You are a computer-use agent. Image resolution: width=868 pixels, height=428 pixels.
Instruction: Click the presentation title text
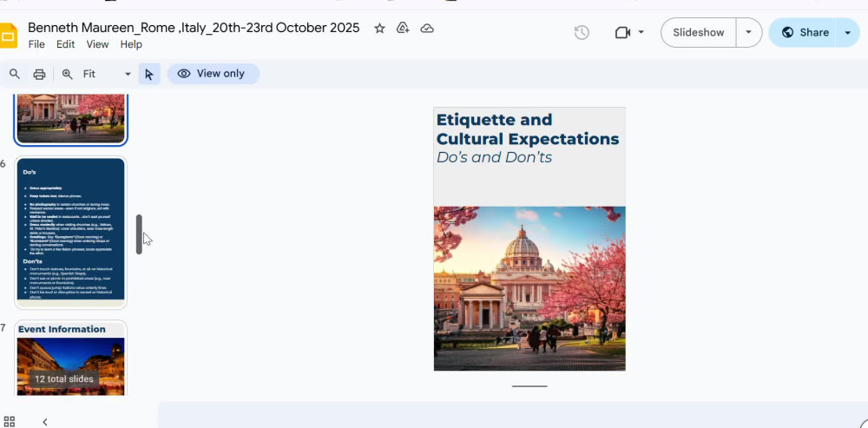(x=194, y=28)
